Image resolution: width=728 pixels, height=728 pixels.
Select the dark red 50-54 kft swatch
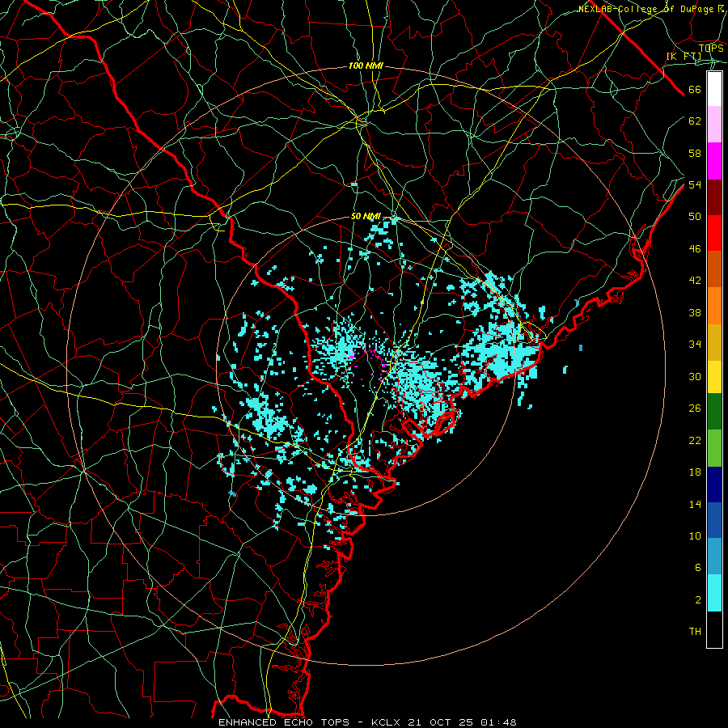[x=714, y=197]
